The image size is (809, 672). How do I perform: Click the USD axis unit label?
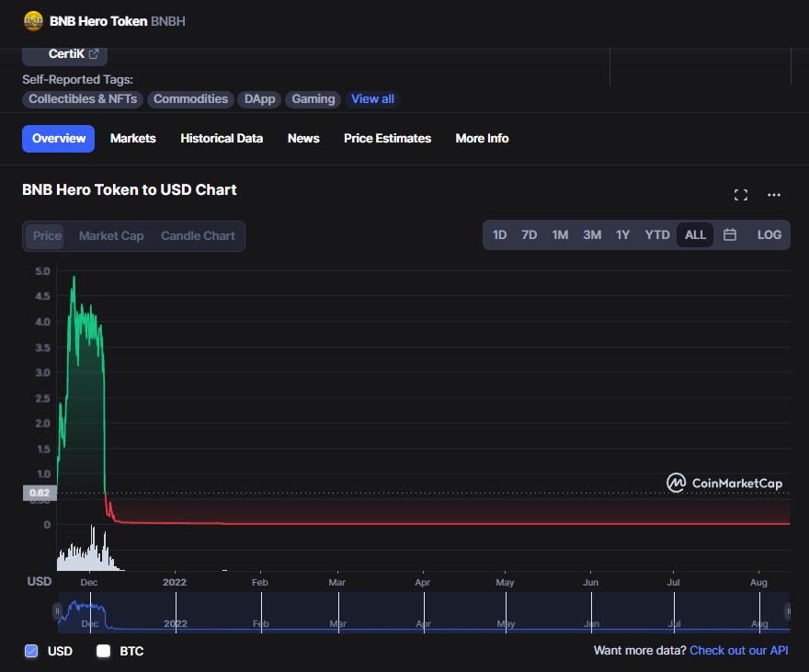[x=40, y=581]
